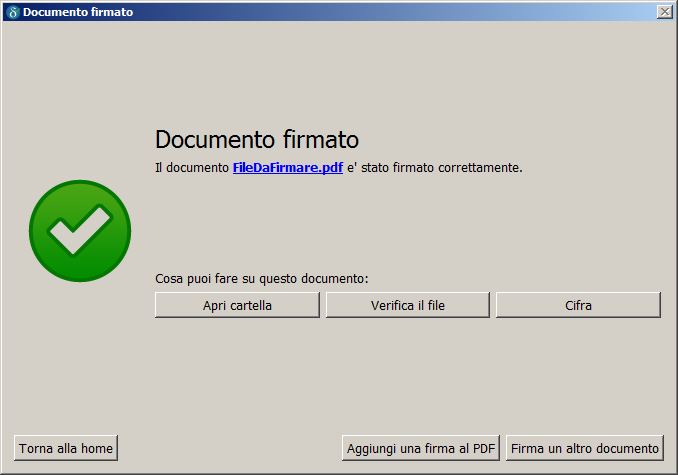Click the application icon in the title bar
This screenshot has width=678, height=475.
[x=13, y=12]
